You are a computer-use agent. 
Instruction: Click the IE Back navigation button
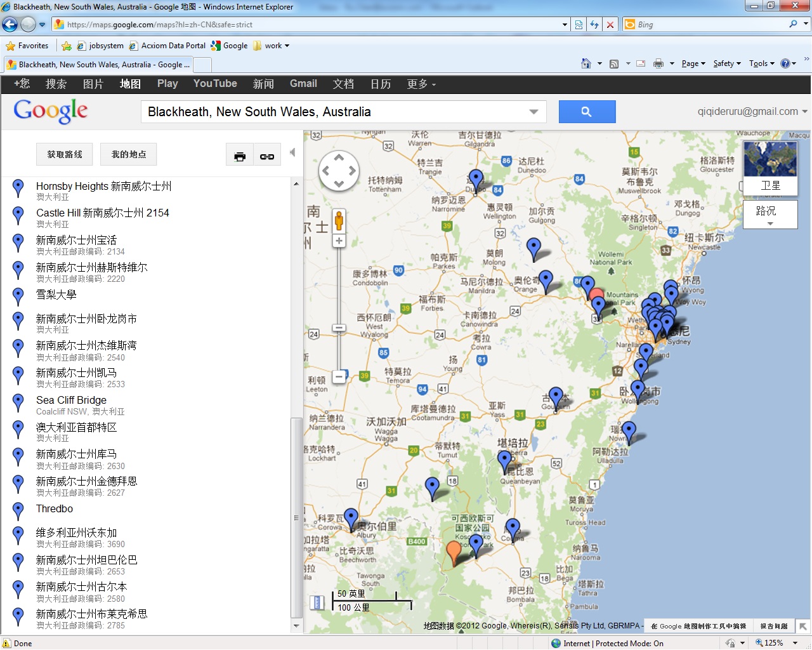(10, 25)
